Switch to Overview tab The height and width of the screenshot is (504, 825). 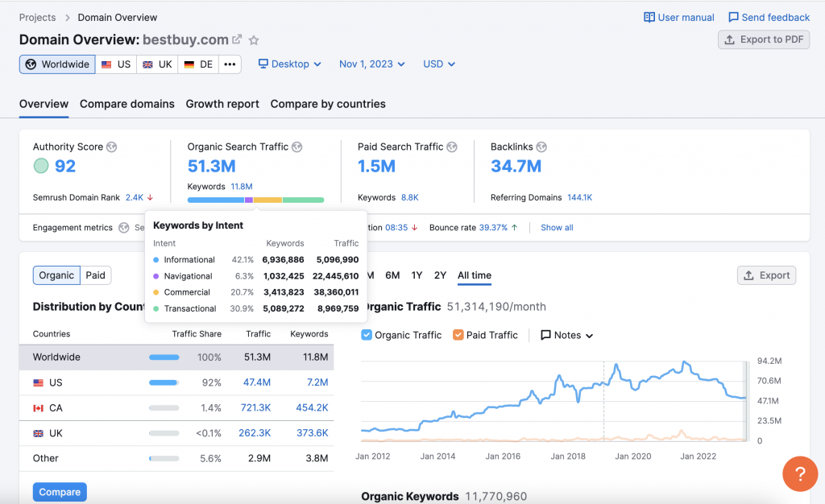[44, 104]
